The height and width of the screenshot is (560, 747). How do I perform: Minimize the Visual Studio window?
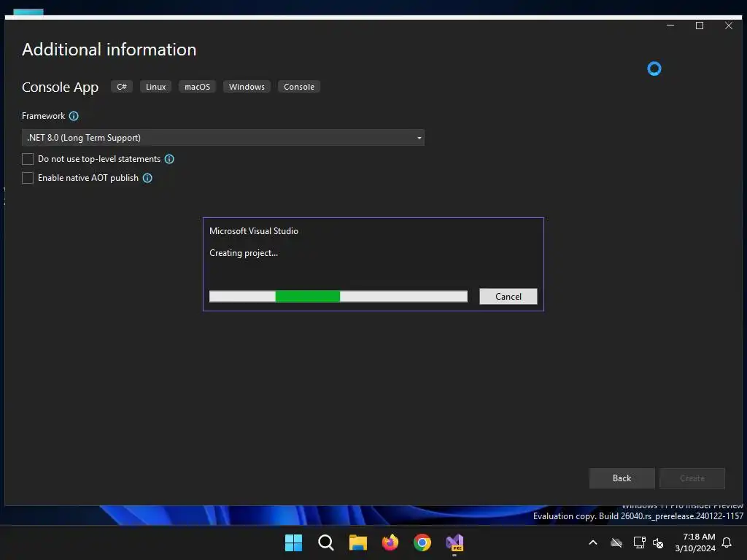[x=670, y=26]
